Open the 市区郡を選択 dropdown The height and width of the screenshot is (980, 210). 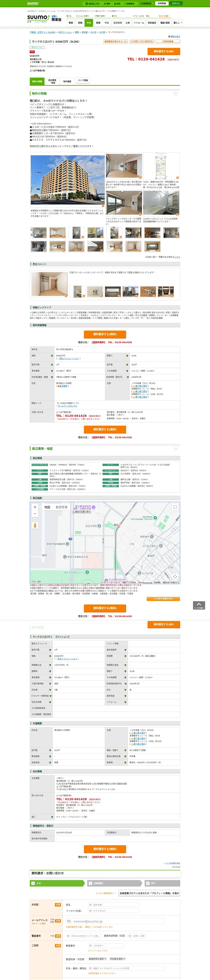point(117,959)
